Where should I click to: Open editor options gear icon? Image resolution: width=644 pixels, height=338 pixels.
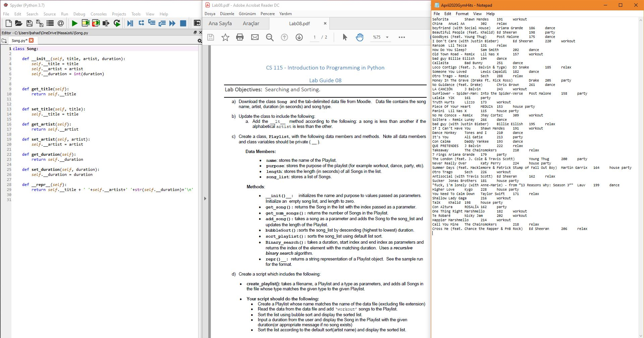coord(200,41)
